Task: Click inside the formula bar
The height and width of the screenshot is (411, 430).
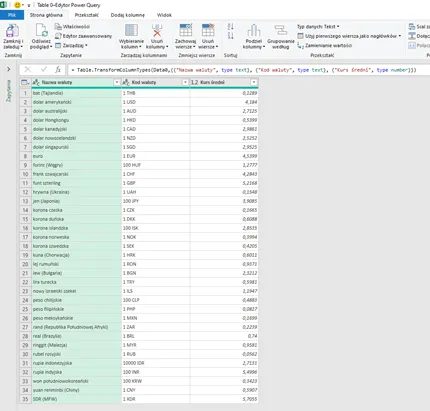Action: (x=248, y=70)
